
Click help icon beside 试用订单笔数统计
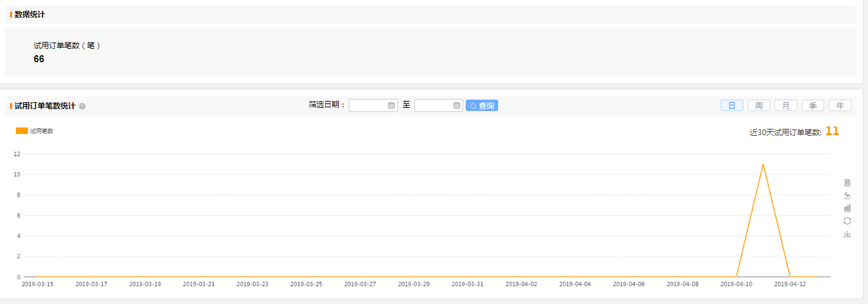coord(82,107)
